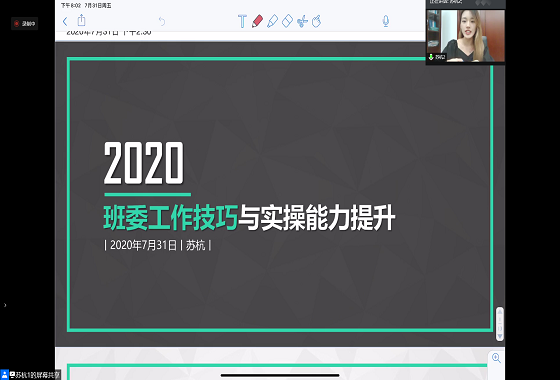Click the slide title 班委工作技巧
Image resolution: width=560 pixels, height=380 pixels.
(171, 218)
